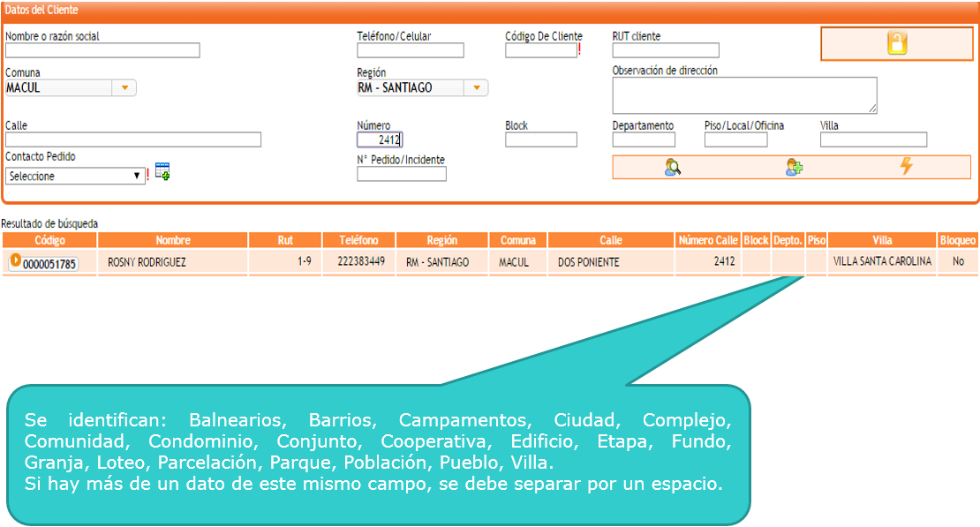980x527 pixels.
Task: Focus the Departamento input field
Action: [x=644, y=140]
